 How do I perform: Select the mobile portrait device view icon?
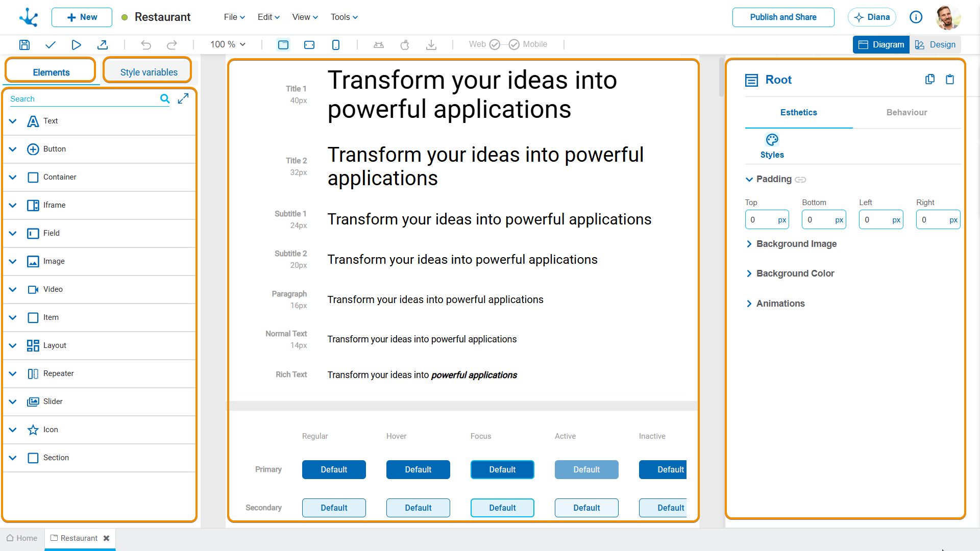coord(335,45)
